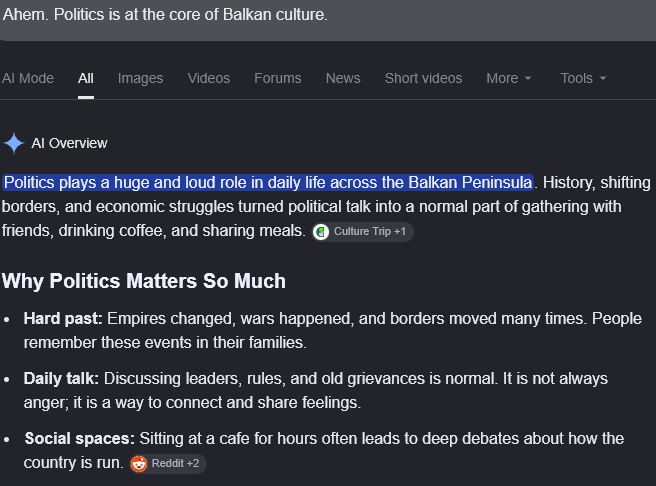The image size is (656, 486).
Task: Click the search query text field
Action: (328, 15)
